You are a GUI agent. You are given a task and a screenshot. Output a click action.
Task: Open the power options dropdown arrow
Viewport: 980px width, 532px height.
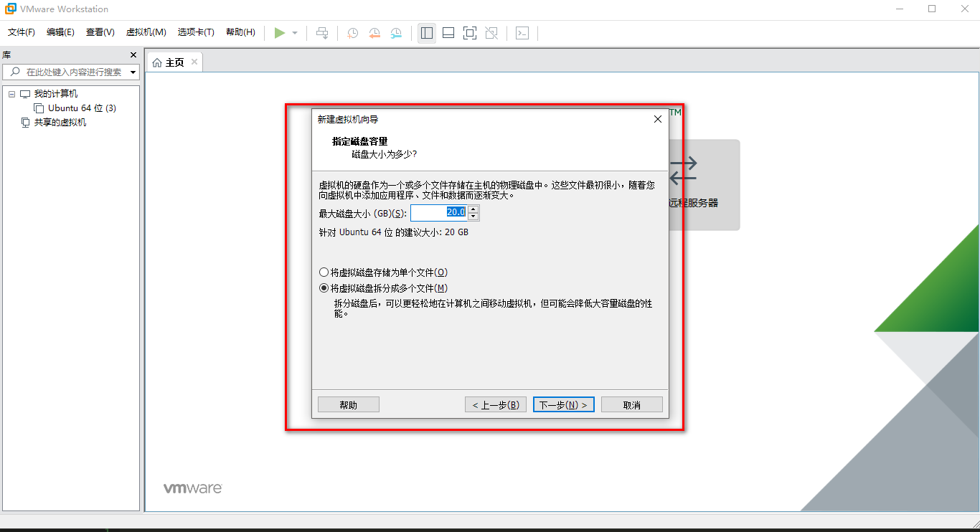295,33
